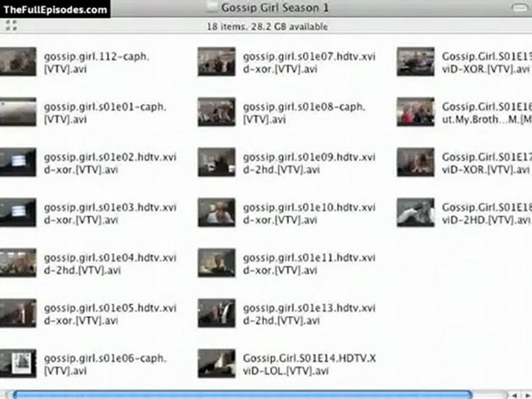Click the 18 items status text
This screenshot has width=532, height=399.
pos(267,27)
